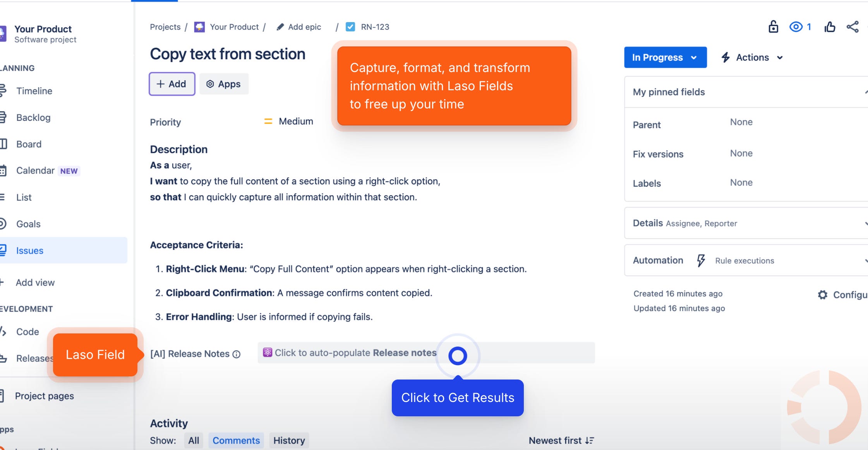This screenshot has width=868, height=450.
Task: Click the lock restrictions icon
Action: (773, 27)
